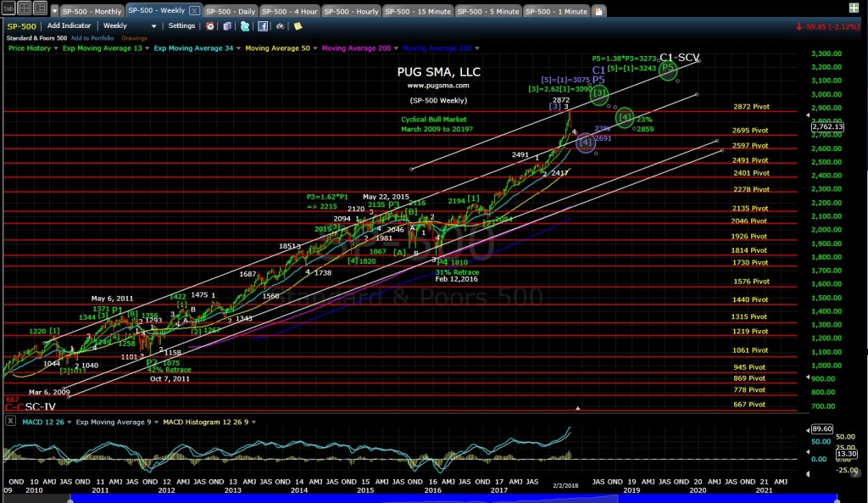
Task: Expand Moving Average 50 options
Action: tap(315, 48)
